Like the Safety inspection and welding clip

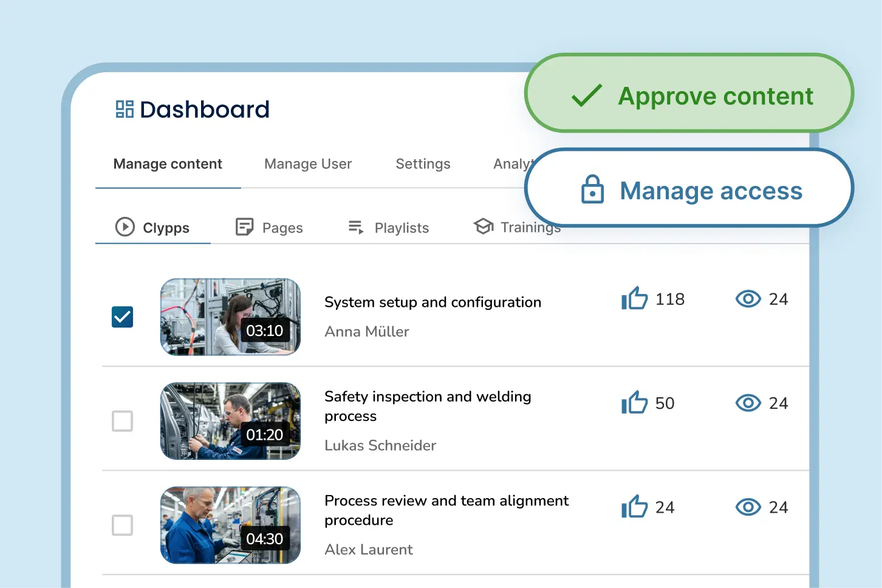634,403
